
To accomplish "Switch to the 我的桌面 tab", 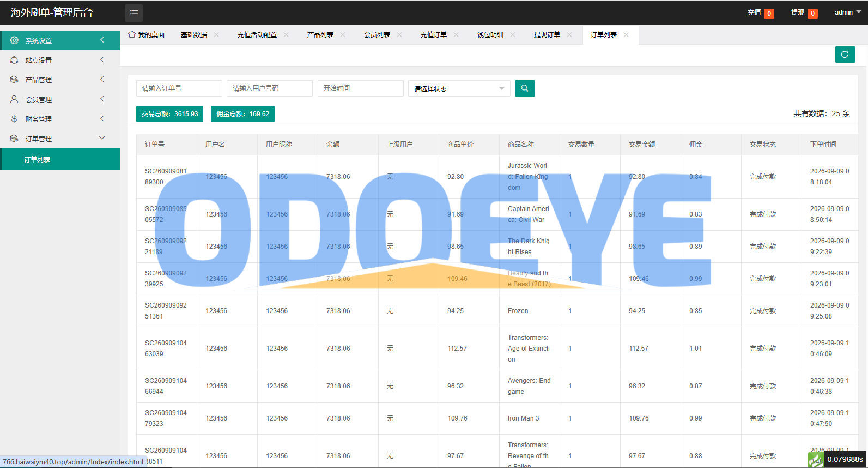I will coord(146,35).
